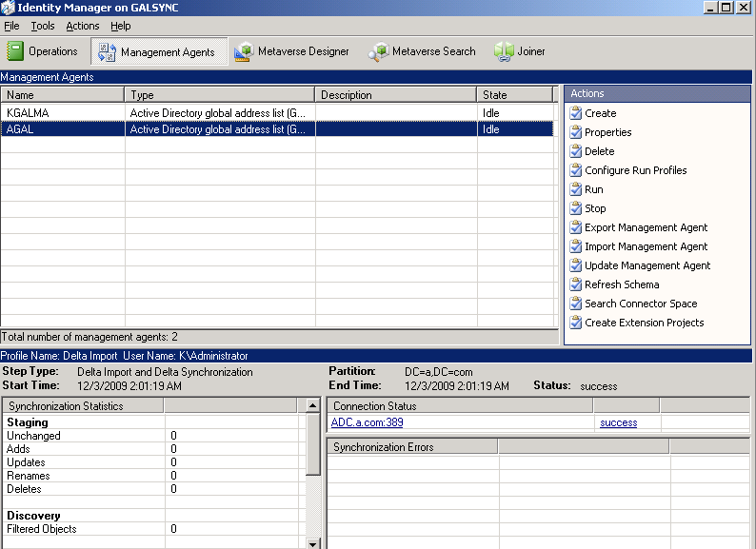
Task: Click Search Connector Space
Action: click(x=641, y=304)
